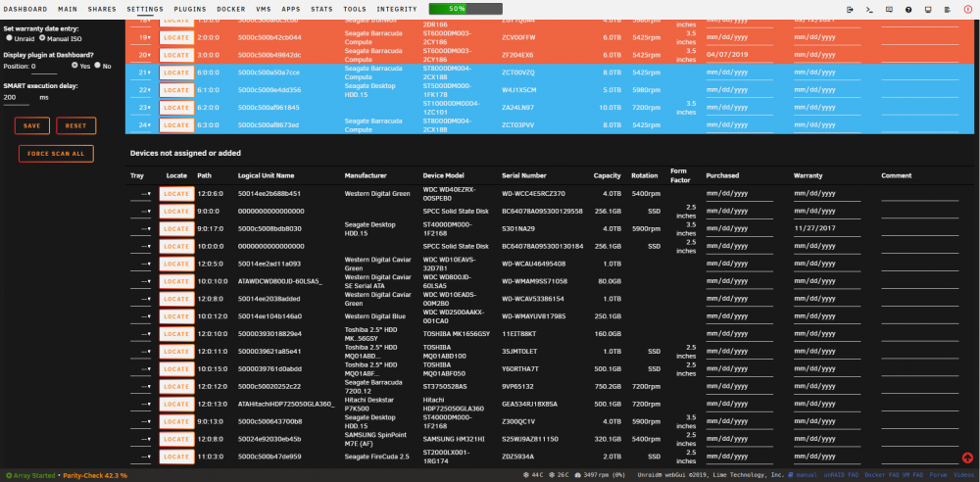Open the Forum link in footer
The width and height of the screenshot is (980, 482).
click(x=938, y=476)
